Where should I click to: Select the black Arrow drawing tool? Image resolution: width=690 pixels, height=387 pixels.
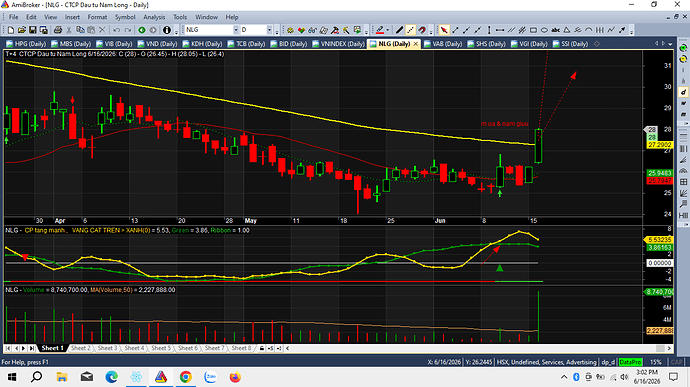click(x=622, y=30)
